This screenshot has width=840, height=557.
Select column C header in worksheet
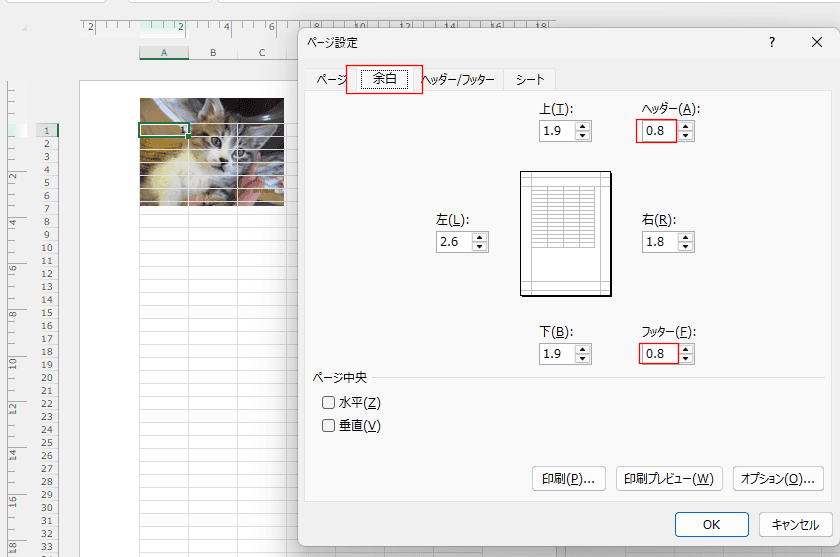coord(262,52)
